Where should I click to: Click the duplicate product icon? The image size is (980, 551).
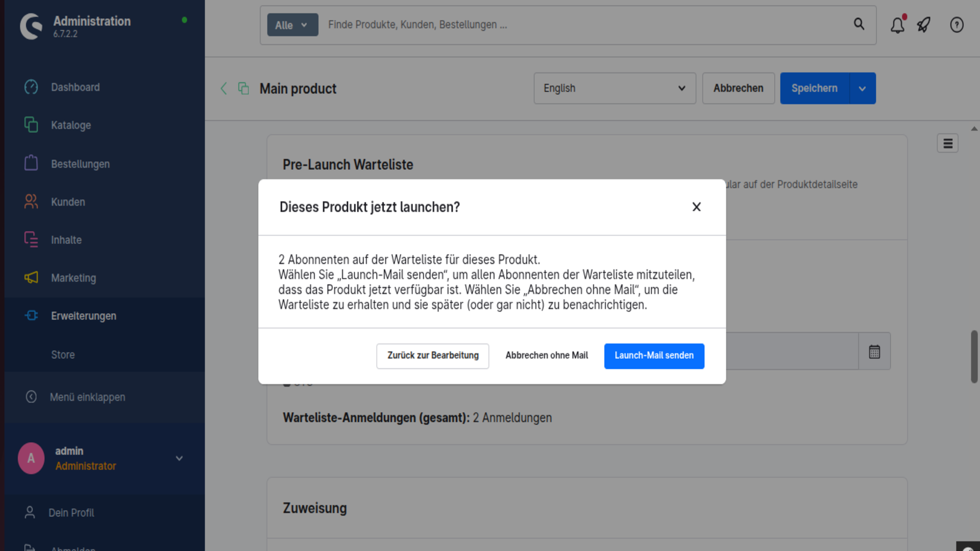click(x=243, y=88)
